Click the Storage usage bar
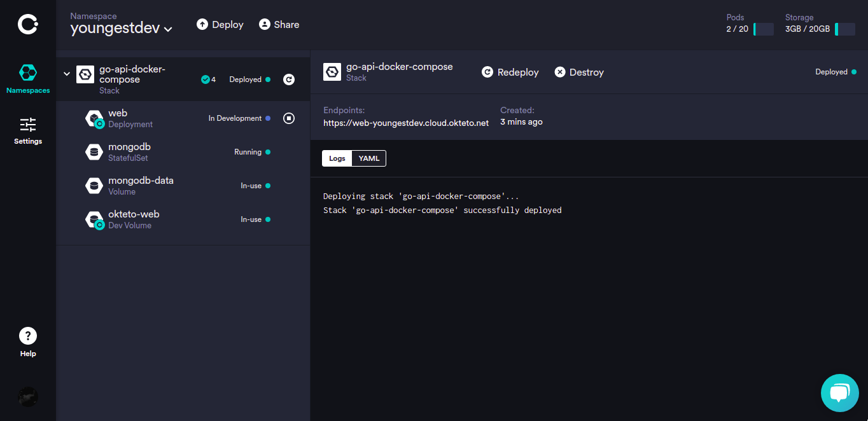The height and width of the screenshot is (421, 868). click(845, 29)
